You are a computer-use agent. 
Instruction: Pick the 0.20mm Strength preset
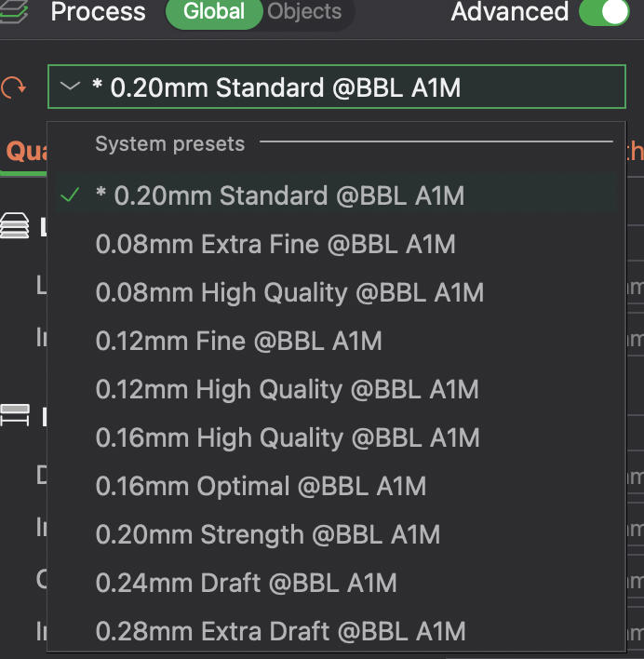(268, 534)
